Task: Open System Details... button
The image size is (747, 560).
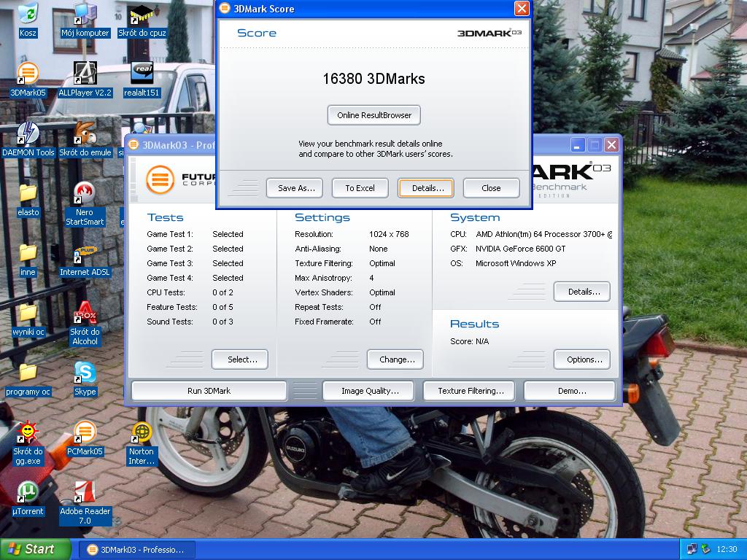Action: pyautogui.click(x=581, y=292)
